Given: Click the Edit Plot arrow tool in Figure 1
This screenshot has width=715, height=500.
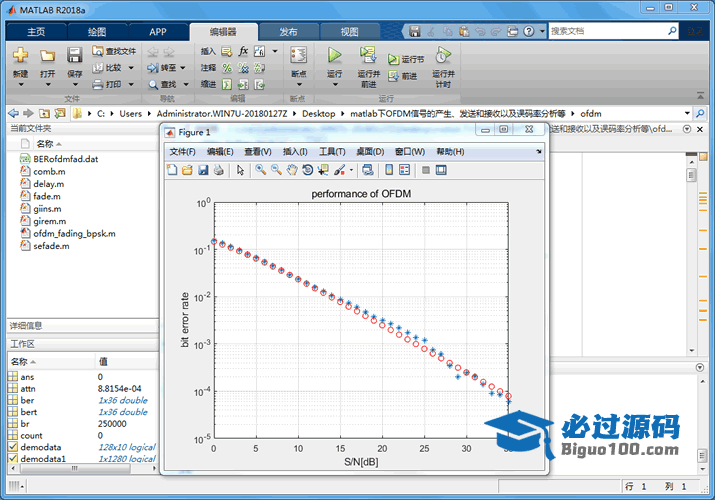Looking at the screenshot, I should [x=240, y=170].
